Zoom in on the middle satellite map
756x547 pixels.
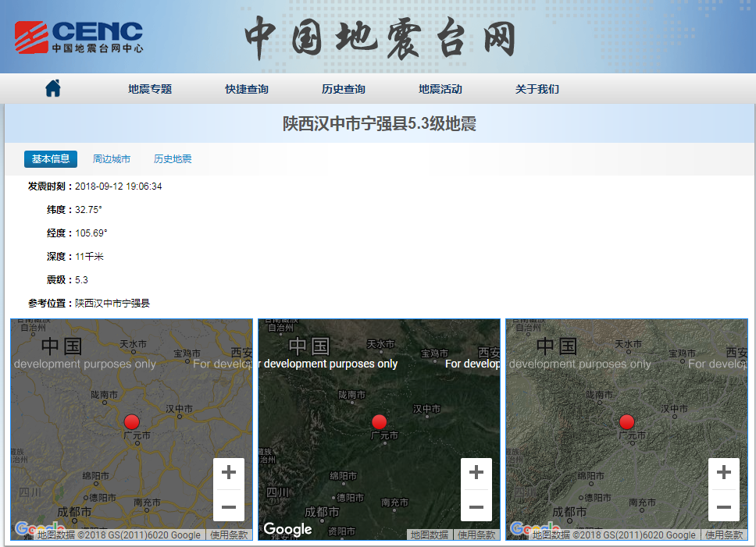(476, 473)
